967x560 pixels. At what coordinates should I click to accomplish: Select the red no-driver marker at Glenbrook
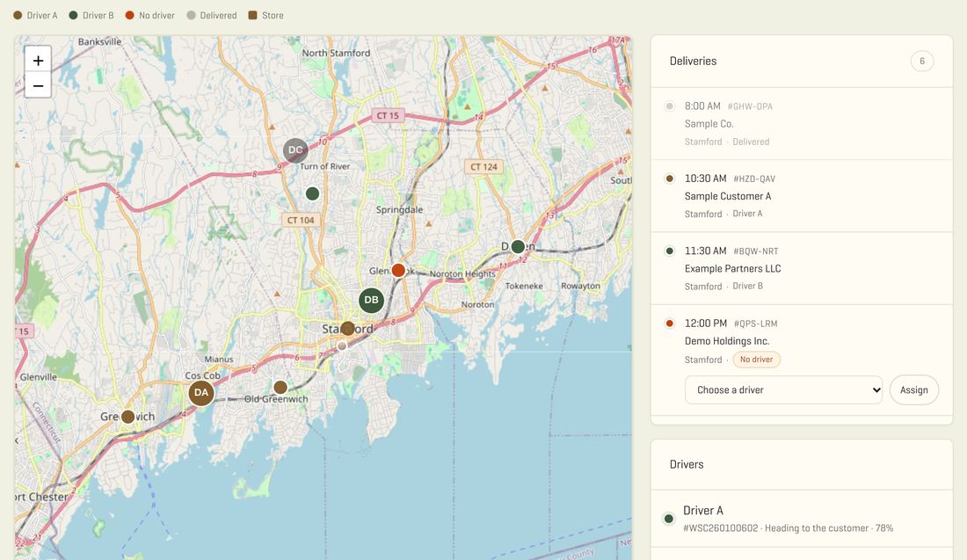coord(398,270)
